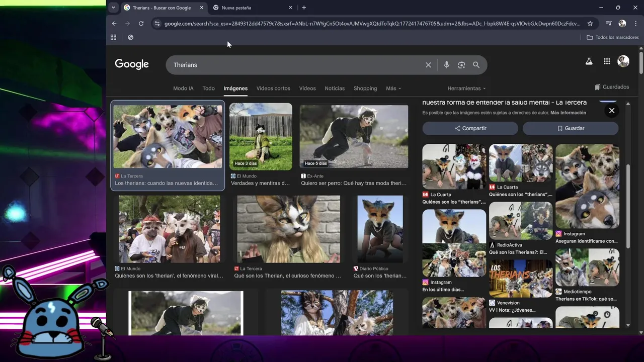Select the Modo IA tab
644x362 pixels.
183,88
